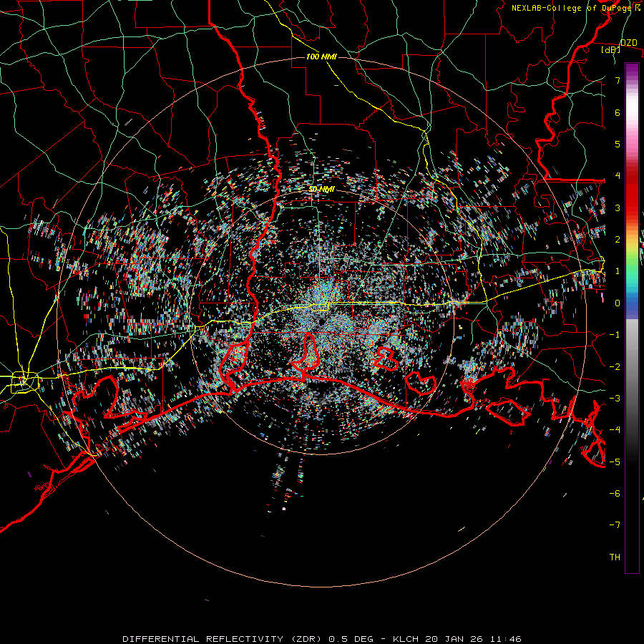Click the ZDR color scale bar

(632, 318)
